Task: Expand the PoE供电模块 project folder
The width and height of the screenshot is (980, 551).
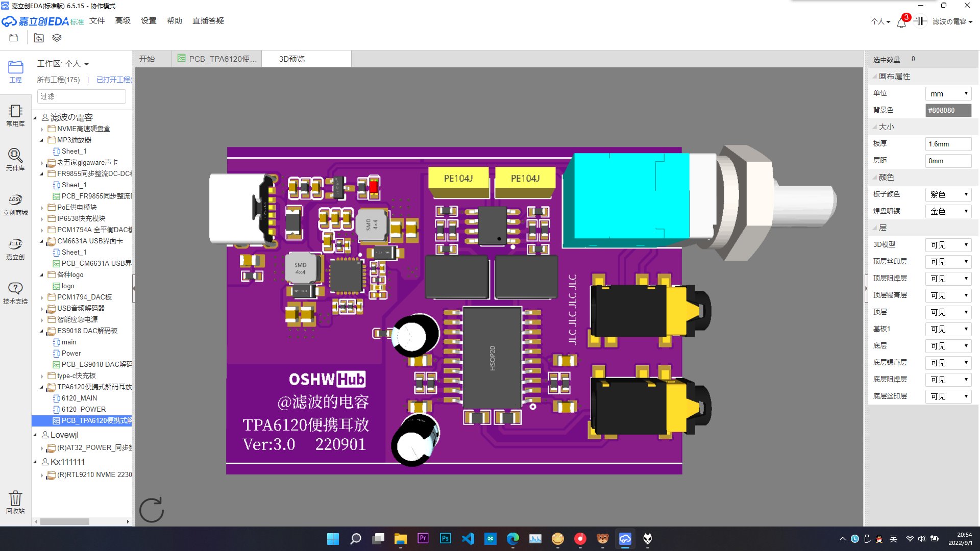Action: (x=42, y=208)
